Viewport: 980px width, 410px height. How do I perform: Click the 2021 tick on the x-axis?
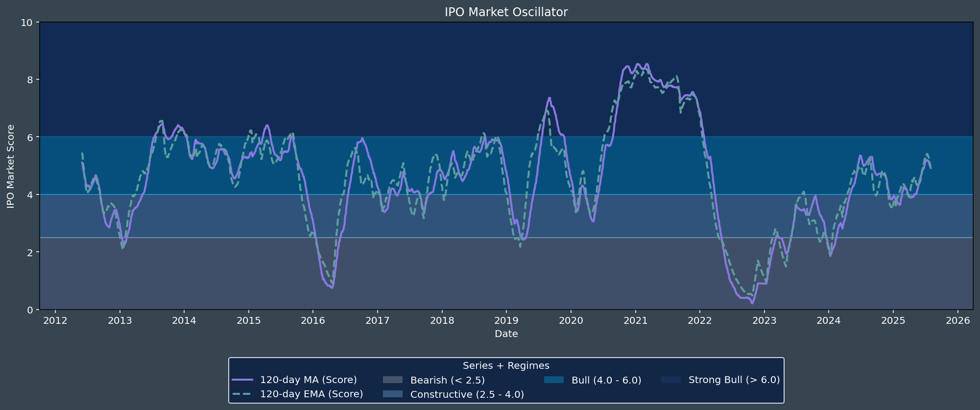(x=635, y=321)
